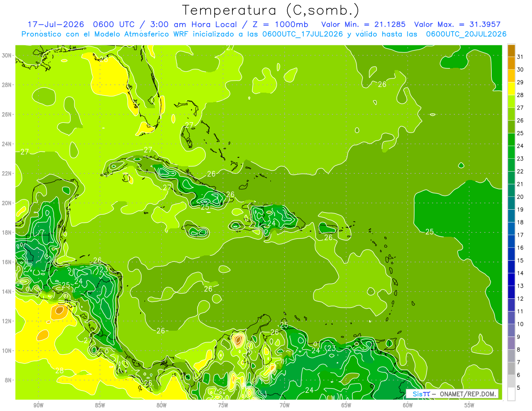Viewport: 532px width, 411px height.
Task: Select the dark blue swatch between 13 and 14
Action: pyautogui.click(x=511, y=279)
